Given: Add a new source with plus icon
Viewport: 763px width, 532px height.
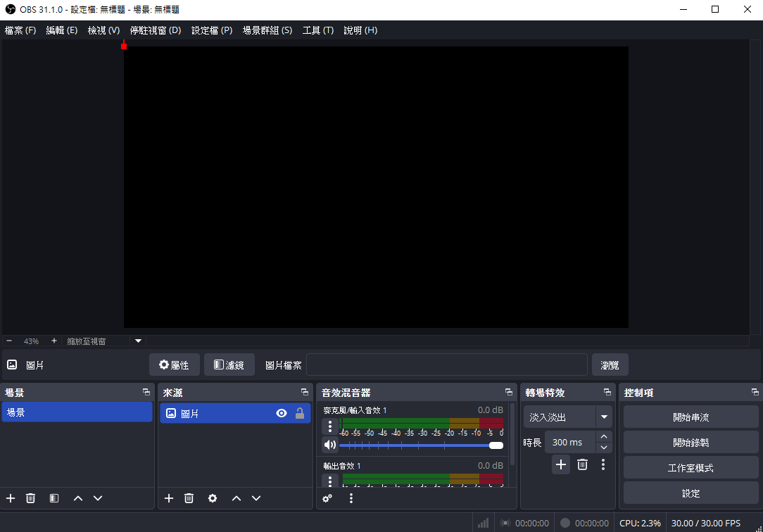Looking at the screenshot, I should pyautogui.click(x=169, y=498).
